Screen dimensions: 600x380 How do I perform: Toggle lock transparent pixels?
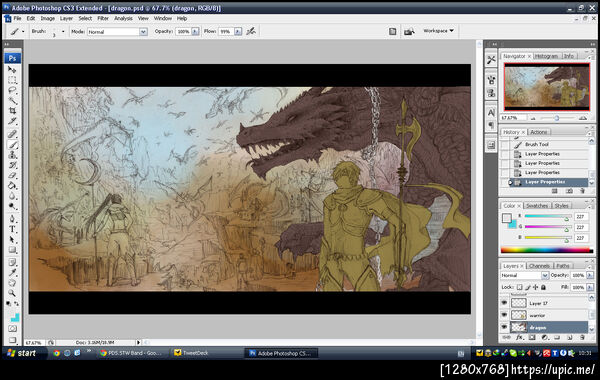(x=519, y=287)
